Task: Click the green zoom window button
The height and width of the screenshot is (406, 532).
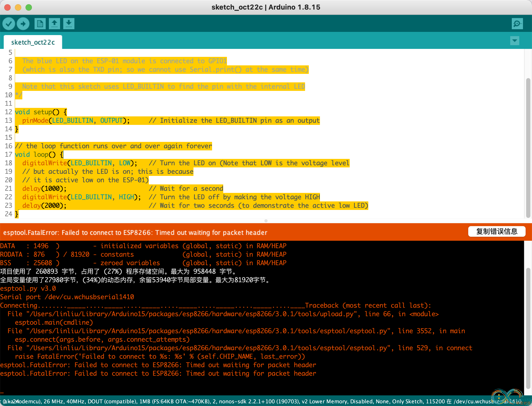Action: (x=29, y=7)
